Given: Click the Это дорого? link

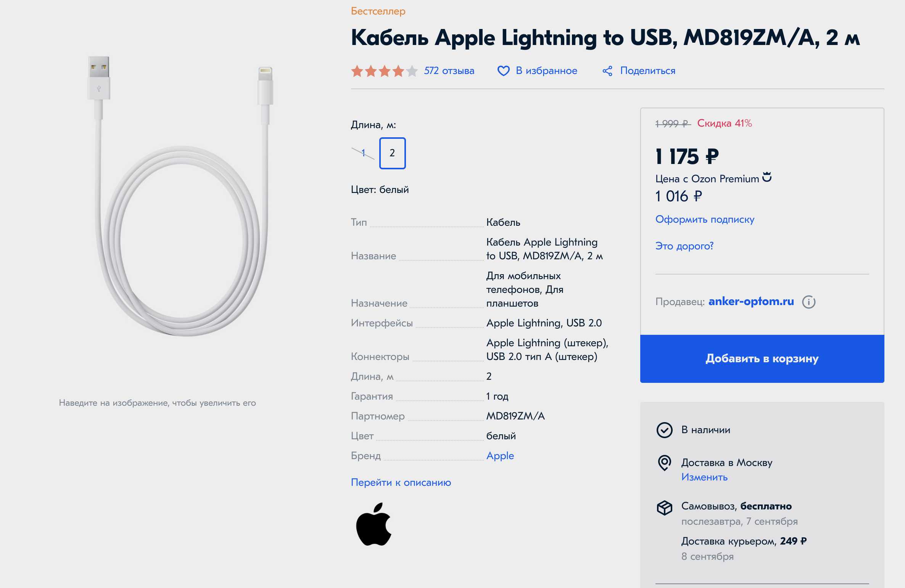Looking at the screenshot, I should (684, 246).
